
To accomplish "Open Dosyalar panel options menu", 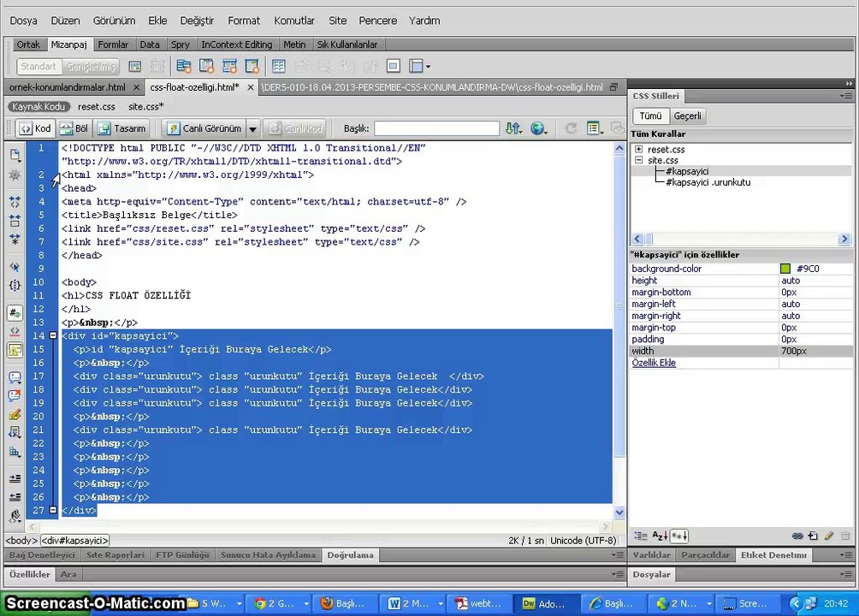I will (x=846, y=574).
